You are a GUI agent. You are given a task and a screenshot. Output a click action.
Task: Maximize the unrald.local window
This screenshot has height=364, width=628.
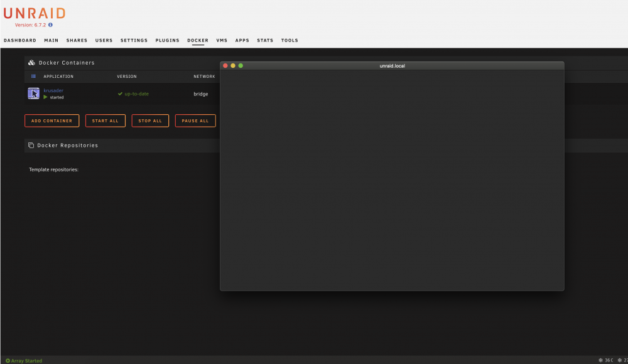[241, 66]
